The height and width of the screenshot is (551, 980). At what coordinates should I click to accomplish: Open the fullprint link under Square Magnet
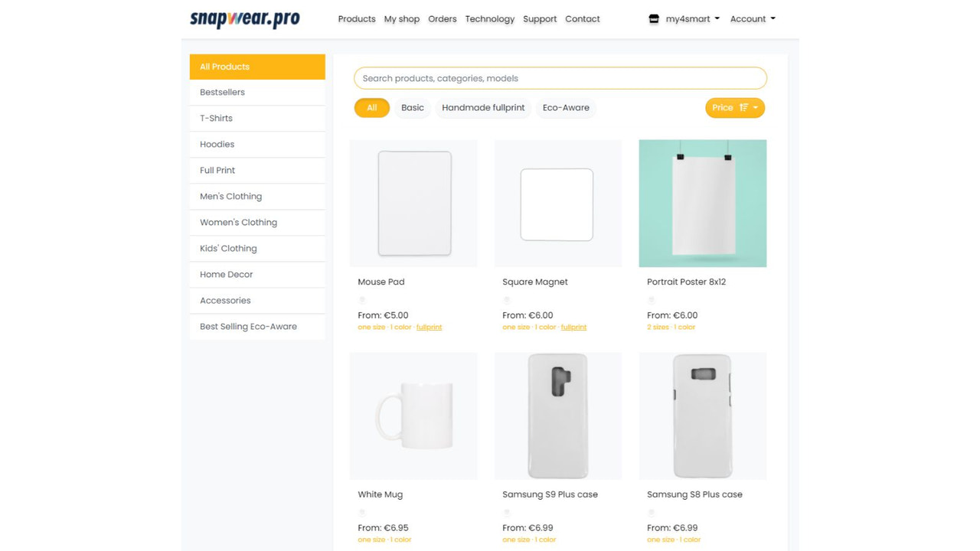click(573, 327)
